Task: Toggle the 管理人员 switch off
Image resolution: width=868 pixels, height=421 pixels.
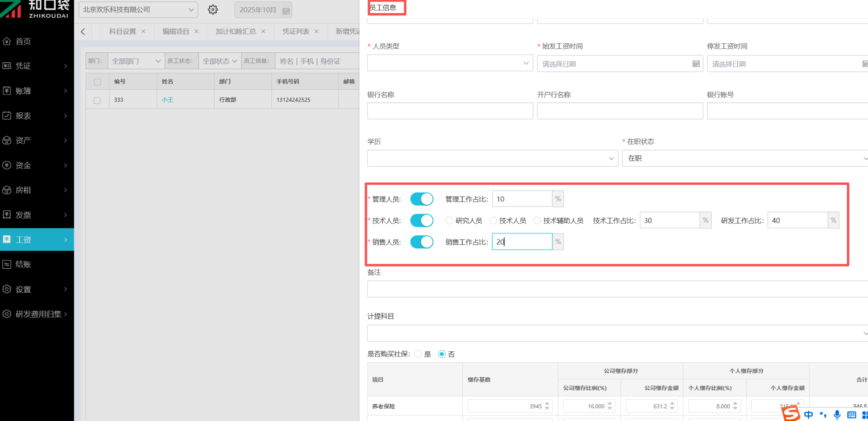Action: click(421, 199)
